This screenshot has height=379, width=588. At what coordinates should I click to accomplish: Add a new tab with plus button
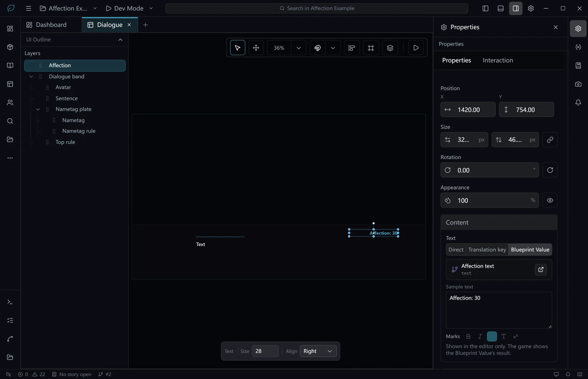(145, 25)
